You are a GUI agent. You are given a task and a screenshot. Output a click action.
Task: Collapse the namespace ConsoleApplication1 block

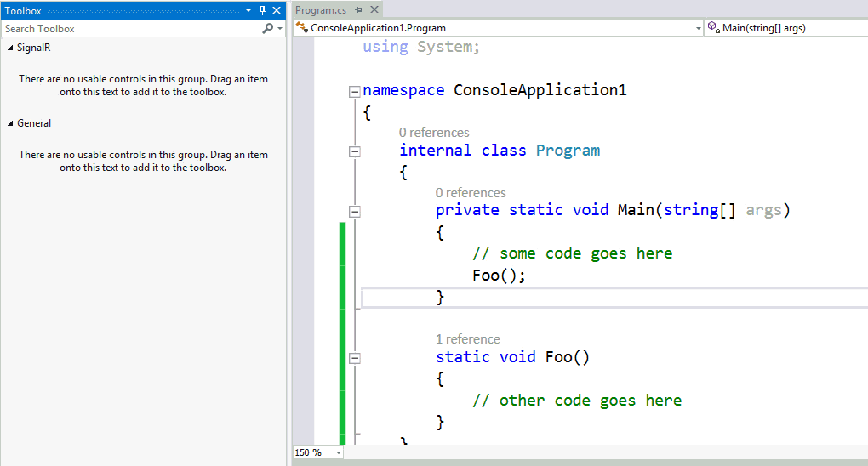point(355,91)
